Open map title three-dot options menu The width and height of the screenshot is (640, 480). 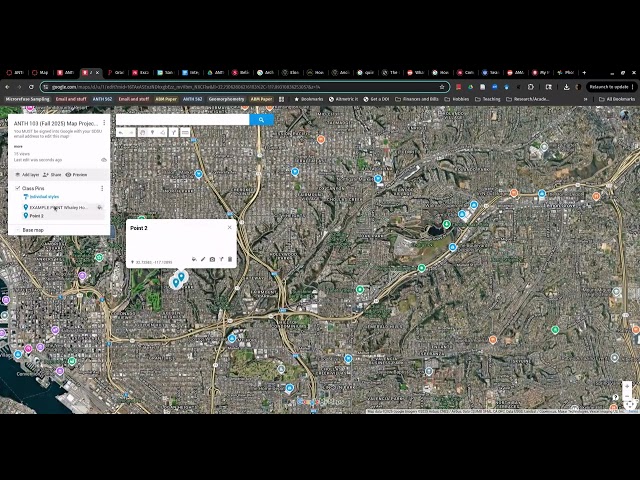tap(104, 123)
